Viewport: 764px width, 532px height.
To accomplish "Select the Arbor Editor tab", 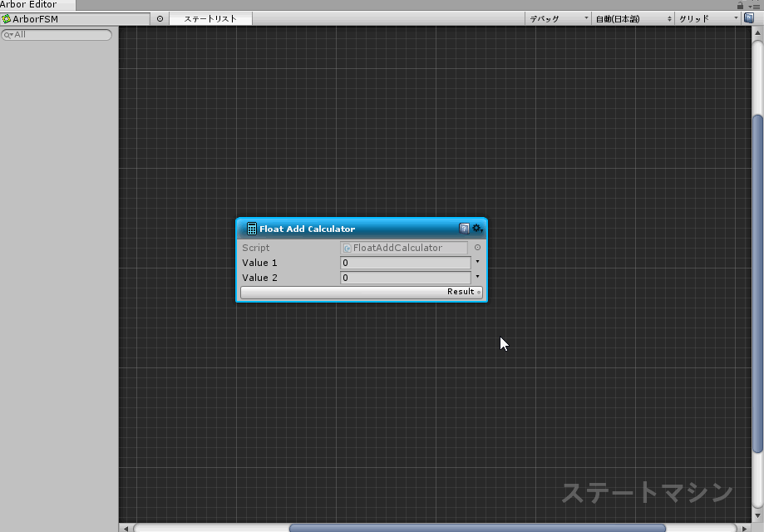I will pos(29,5).
